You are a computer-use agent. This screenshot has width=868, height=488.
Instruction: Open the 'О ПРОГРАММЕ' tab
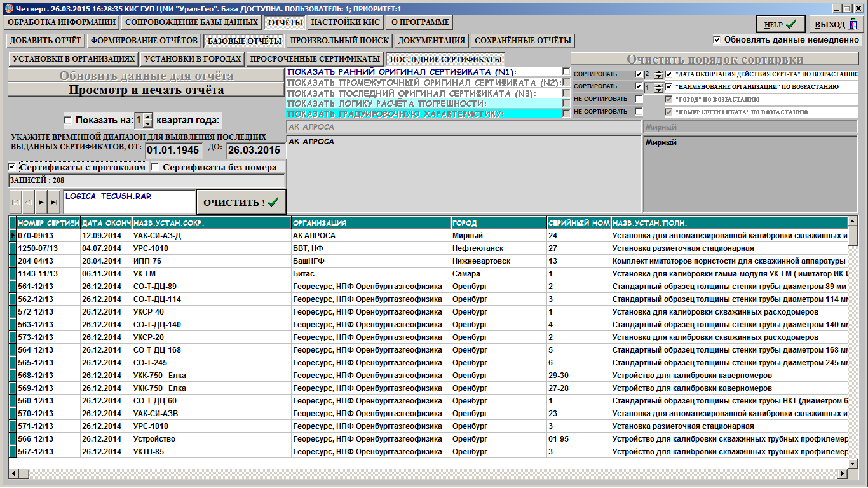(x=420, y=22)
